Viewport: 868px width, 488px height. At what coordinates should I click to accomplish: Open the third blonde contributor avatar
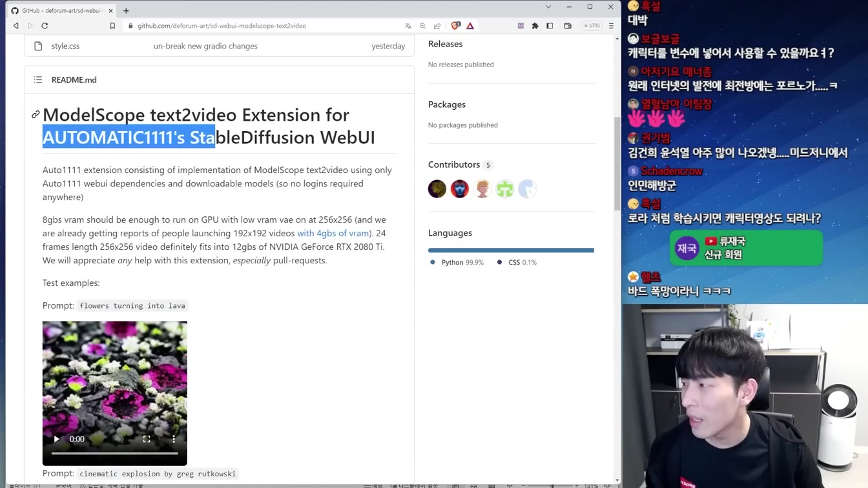482,188
